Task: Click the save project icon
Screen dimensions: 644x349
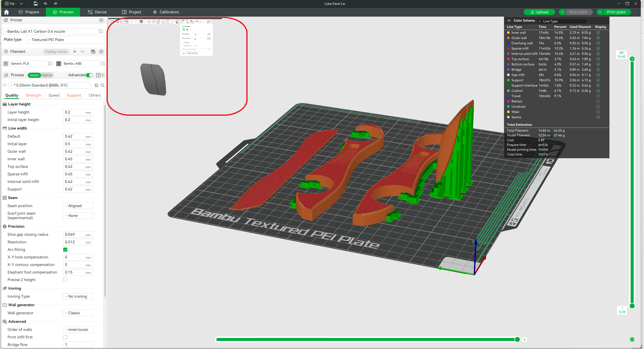Action: pyautogui.click(x=36, y=4)
